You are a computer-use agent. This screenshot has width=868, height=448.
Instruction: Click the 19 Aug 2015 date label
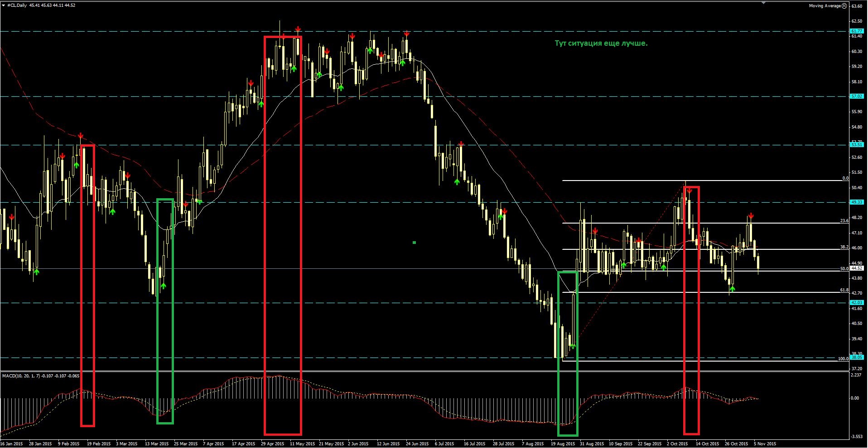[563, 444]
